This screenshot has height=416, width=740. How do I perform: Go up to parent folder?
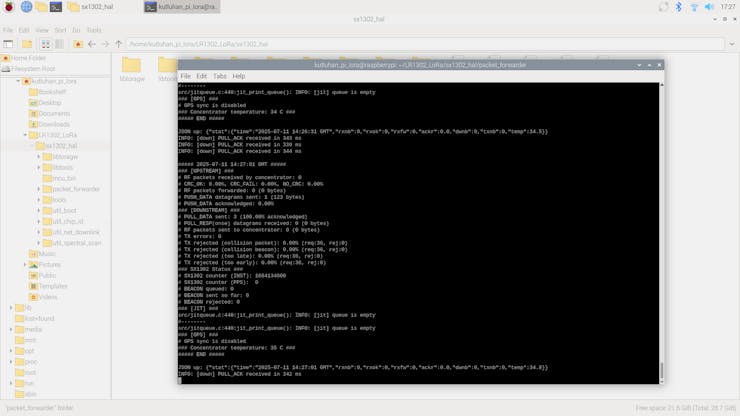tap(118, 44)
